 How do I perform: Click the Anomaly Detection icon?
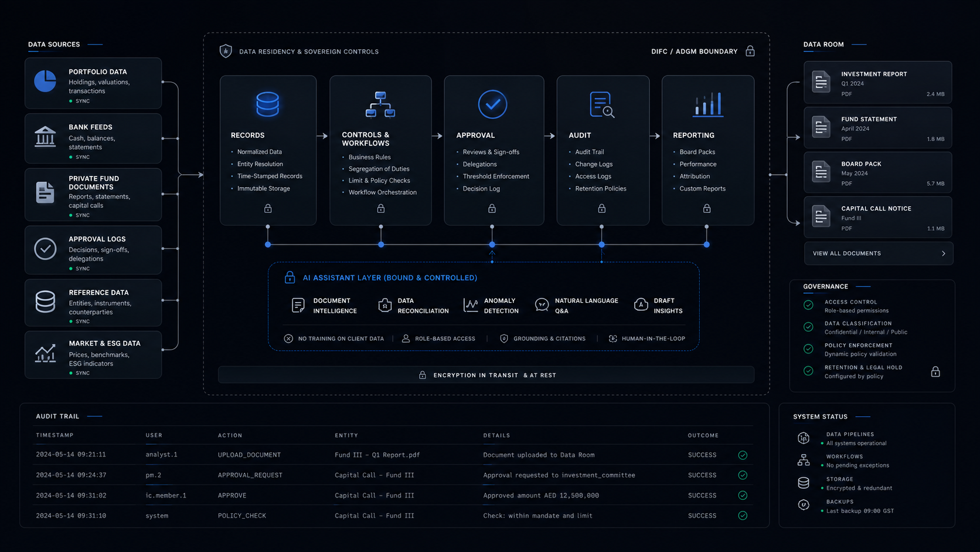tap(471, 305)
